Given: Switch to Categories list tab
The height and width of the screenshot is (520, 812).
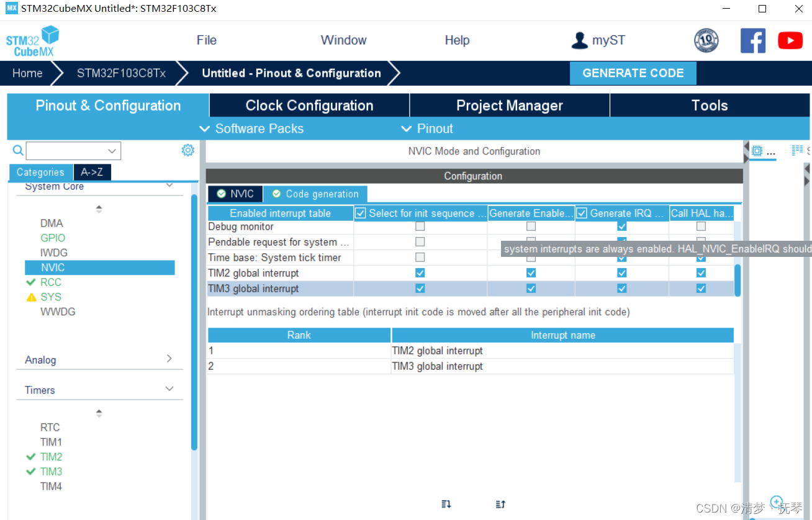Looking at the screenshot, I should [x=40, y=172].
